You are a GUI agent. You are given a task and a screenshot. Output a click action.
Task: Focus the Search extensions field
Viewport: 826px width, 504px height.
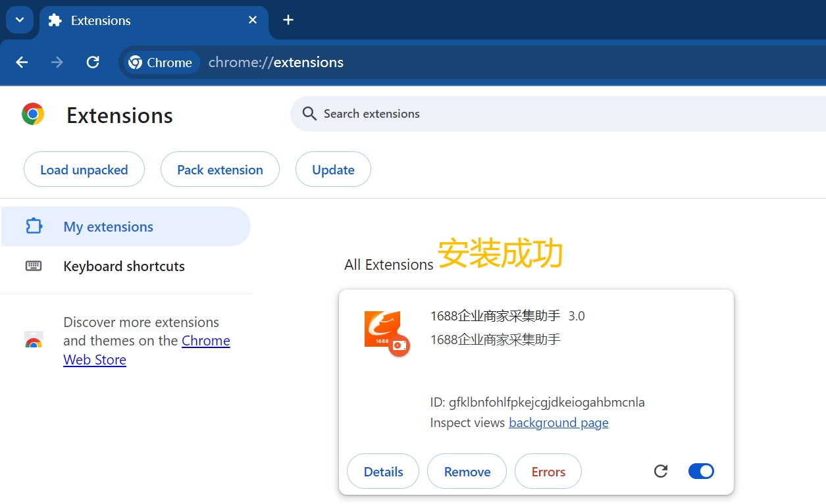pyautogui.click(x=558, y=114)
